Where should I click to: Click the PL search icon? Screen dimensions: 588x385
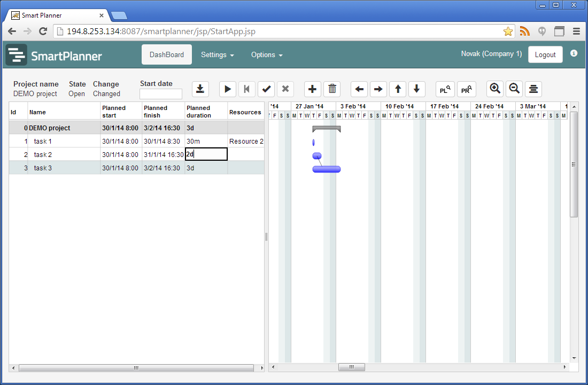tap(445, 89)
